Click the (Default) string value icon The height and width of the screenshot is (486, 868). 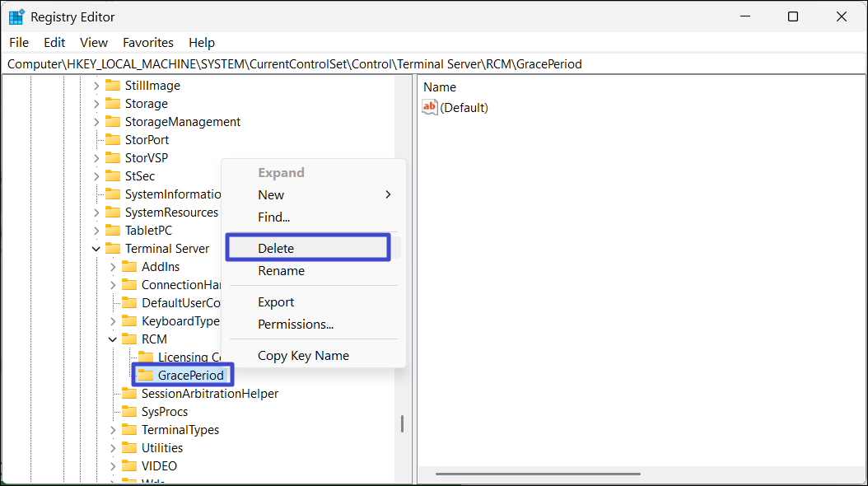pyautogui.click(x=430, y=108)
